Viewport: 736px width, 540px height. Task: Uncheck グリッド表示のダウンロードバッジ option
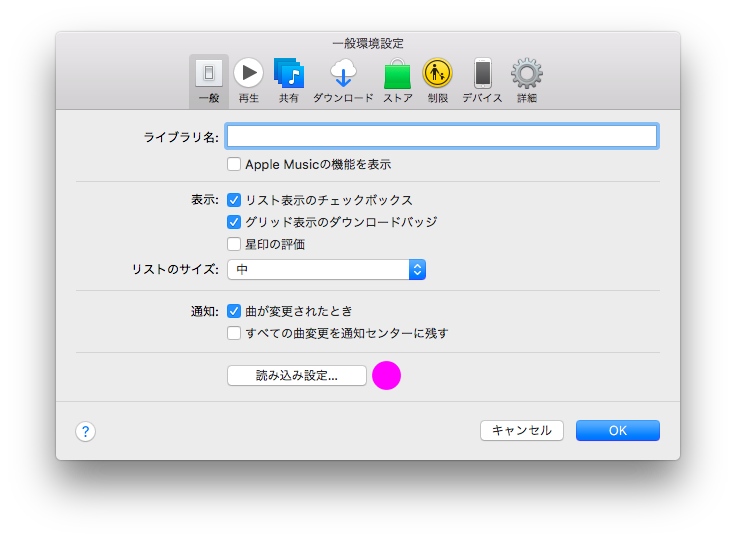point(234,222)
